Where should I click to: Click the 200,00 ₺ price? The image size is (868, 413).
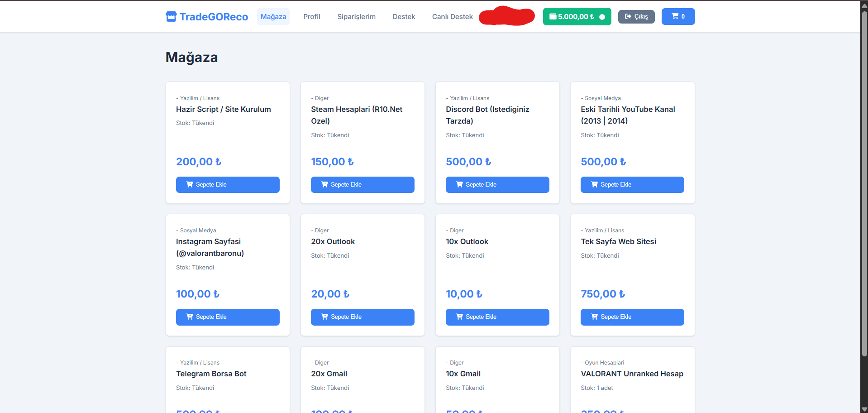click(x=199, y=162)
